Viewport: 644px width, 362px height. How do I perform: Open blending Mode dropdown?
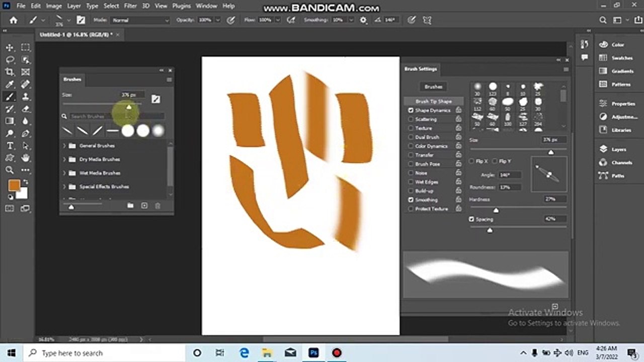coord(140,20)
